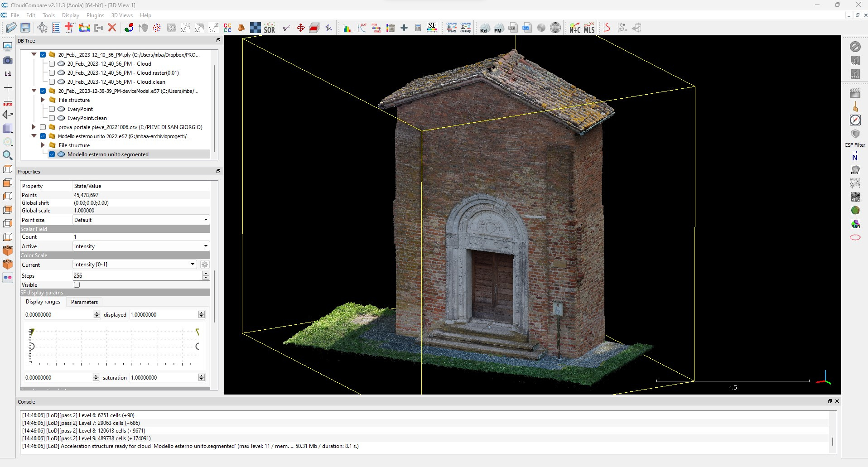Set the front view with FRONT cube icon
Image resolution: width=868 pixels, height=467 pixels.
click(8, 250)
